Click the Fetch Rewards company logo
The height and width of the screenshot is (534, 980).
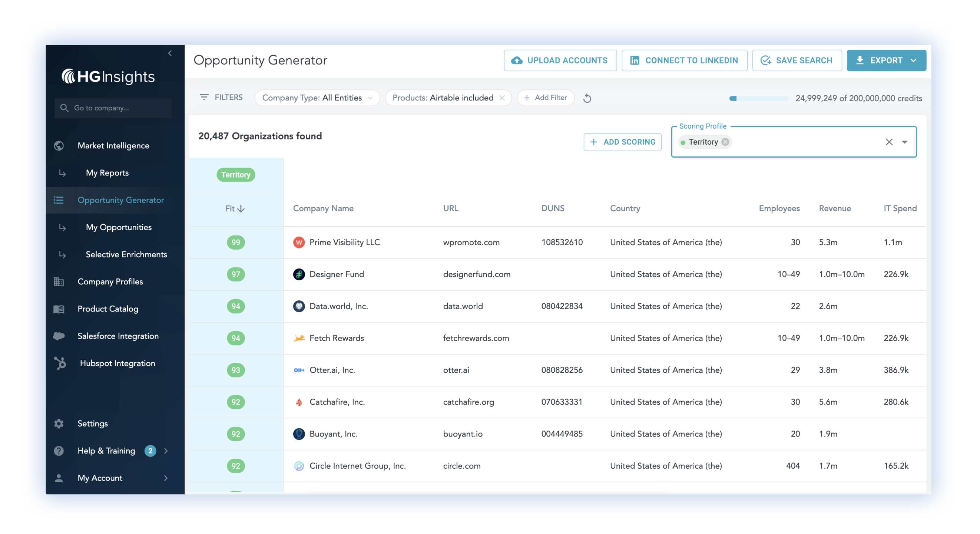pos(299,338)
